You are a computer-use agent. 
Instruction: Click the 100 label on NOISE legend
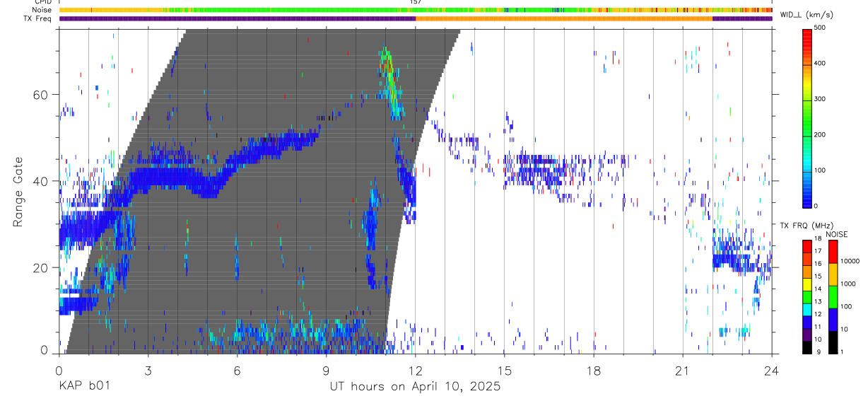tap(845, 307)
